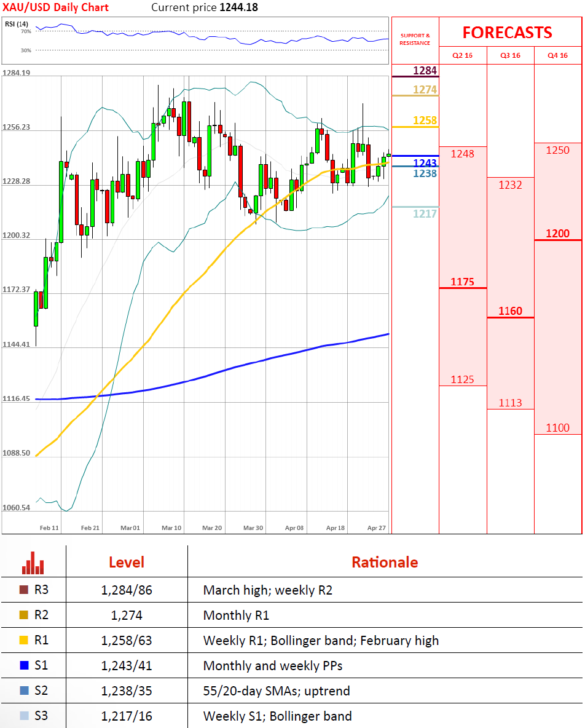Select the Q3 16 forecast column header
The image size is (585, 728).
pyautogui.click(x=510, y=55)
